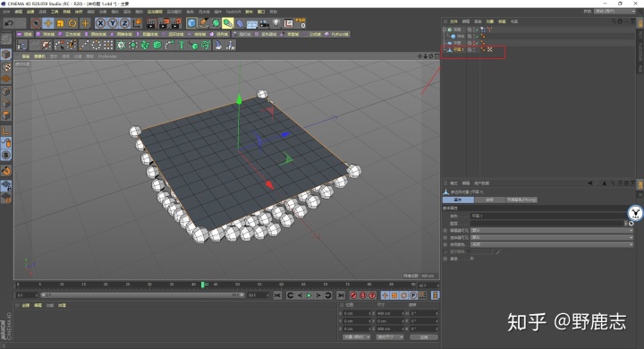Open the size mode dropdown in Coordinates

(390, 337)
